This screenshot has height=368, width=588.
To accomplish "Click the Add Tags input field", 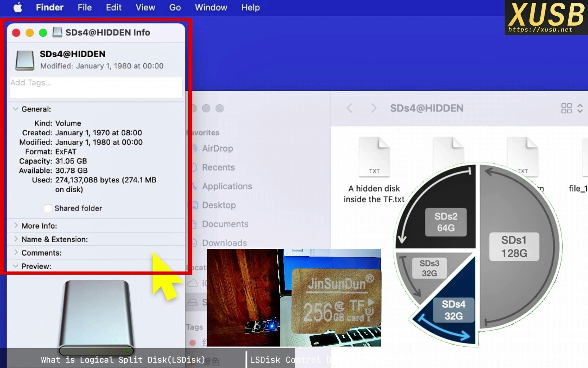I will (95, 88).
